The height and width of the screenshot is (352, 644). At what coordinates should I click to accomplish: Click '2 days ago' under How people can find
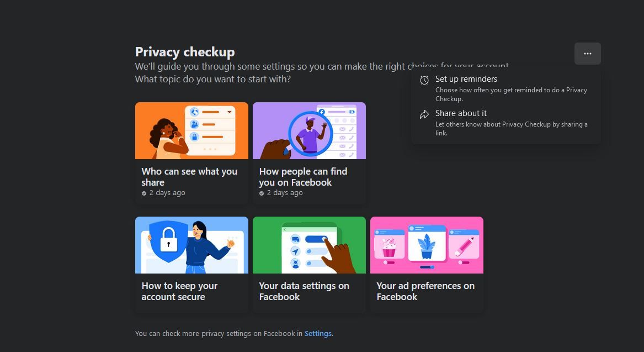[285, 193]
